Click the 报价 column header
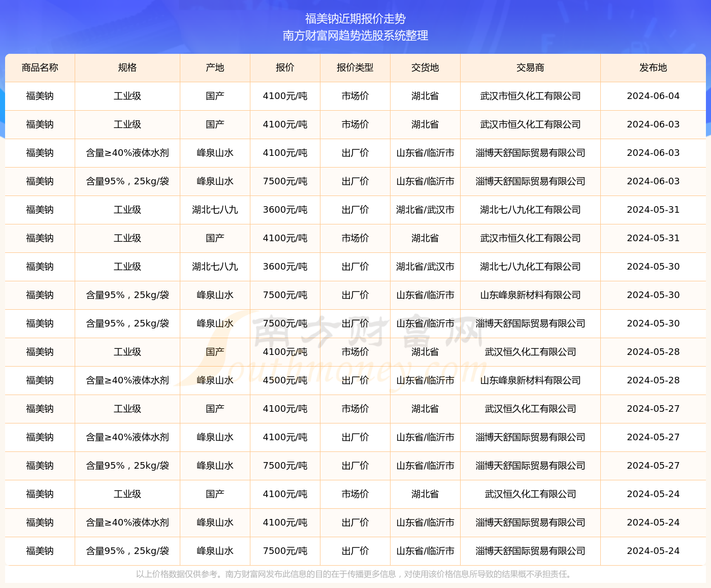711x588 pixels. (x=285, y=68)
